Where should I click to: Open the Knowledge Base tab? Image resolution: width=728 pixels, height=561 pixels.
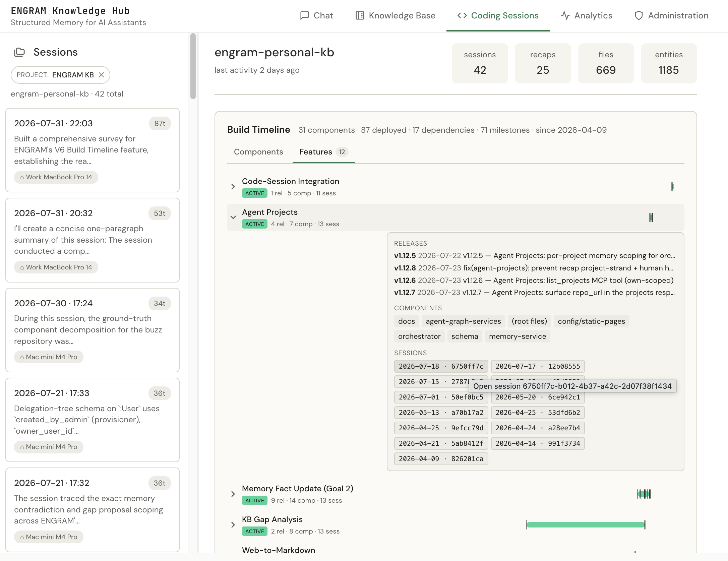click(x=395, y=15)
